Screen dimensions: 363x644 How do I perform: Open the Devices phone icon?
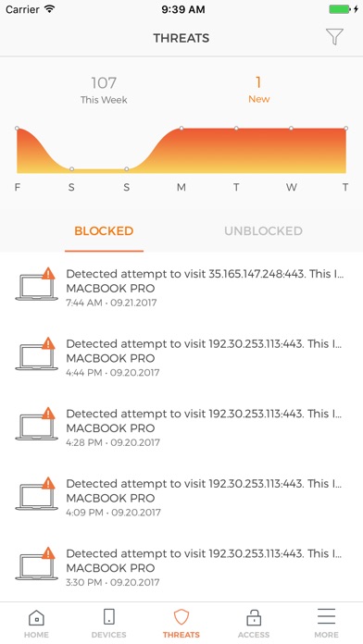click(x=109, y=616)
